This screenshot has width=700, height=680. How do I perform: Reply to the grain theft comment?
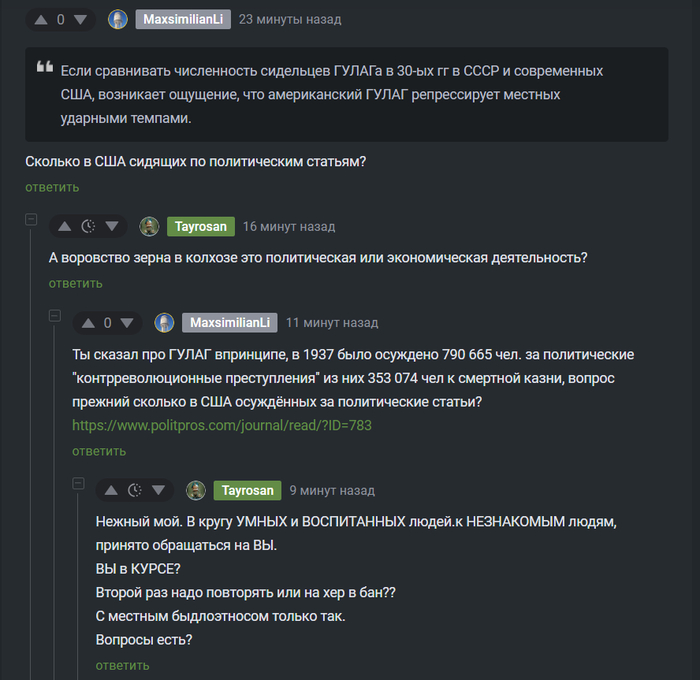tap(75, 284)
